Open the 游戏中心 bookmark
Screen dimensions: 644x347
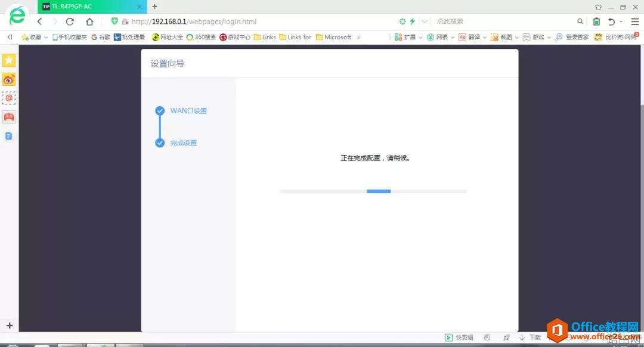click(x=235, y=37)
